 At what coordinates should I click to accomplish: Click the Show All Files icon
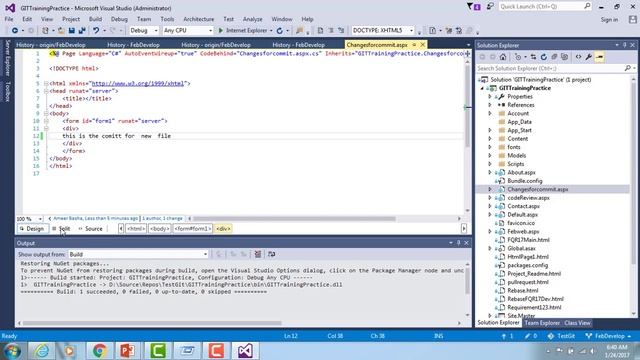[x=564, y=57]
